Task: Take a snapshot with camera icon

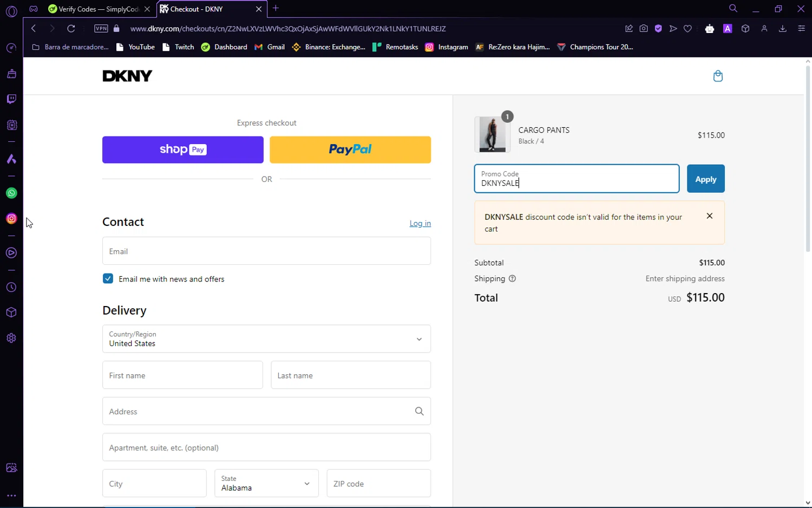Action: [x=644, y=29]
